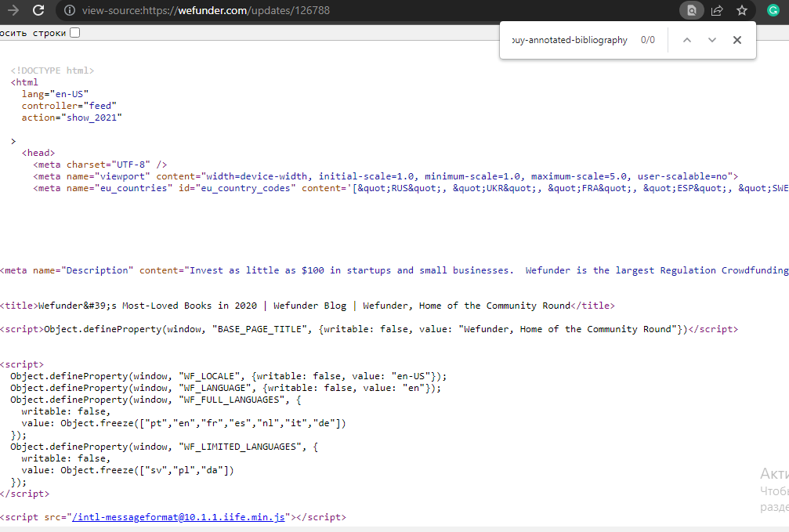Click the WF_LOCALE defineProperty line
This screenshot has width=789, height=532.
pyautogui.click(x=229, y=376)
